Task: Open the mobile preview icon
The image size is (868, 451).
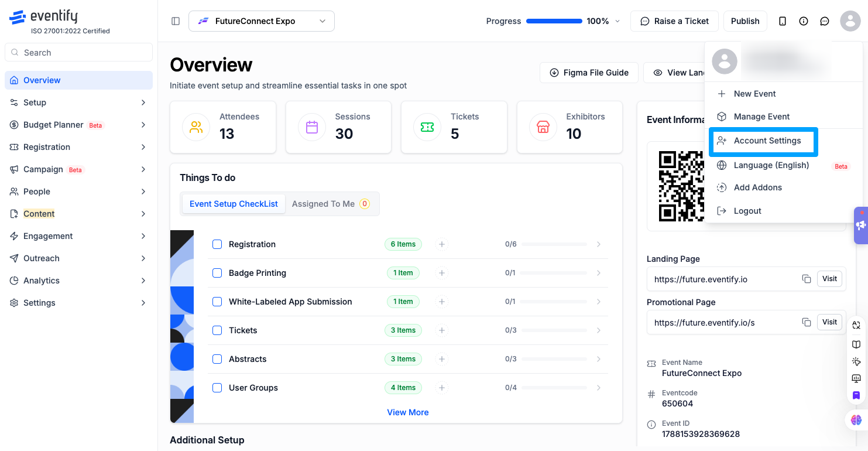Action: 783,21
